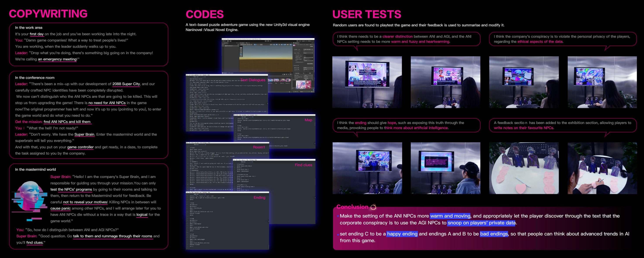This screenshot has width=644, height=258.
Task: Toggle scene lighting bulb in Scene view toolbar
Action: pyautogui.click(x=277, y=45)
